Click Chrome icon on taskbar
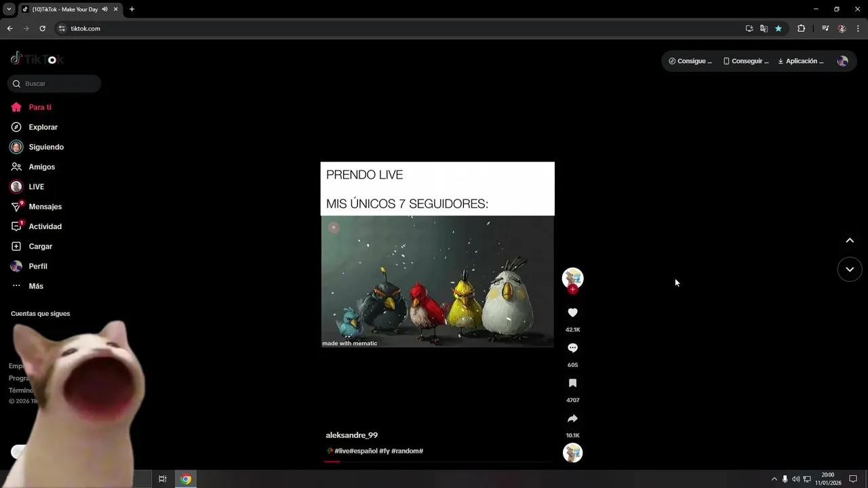Image resolution: width=868 pixels, height=488 pixels. point(186,479)
